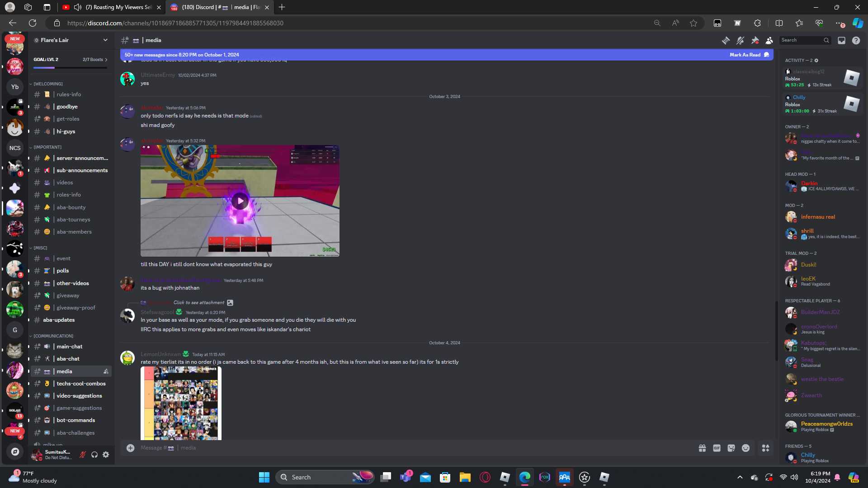The height and width of the screenshot is (488, 868).
Task: Open the Discord inbox
Action: pos(841,41)
